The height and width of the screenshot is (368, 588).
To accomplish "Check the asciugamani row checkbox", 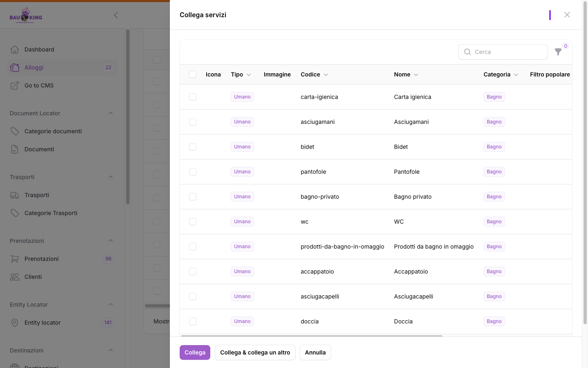I will pyautogui.click(x=193, y=122).
